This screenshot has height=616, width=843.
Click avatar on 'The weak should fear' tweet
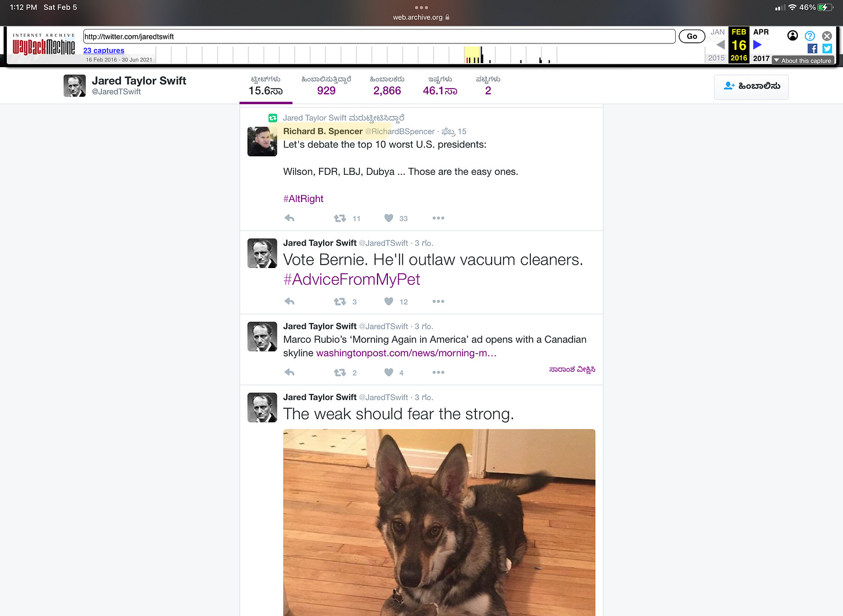tap(262, 408)
